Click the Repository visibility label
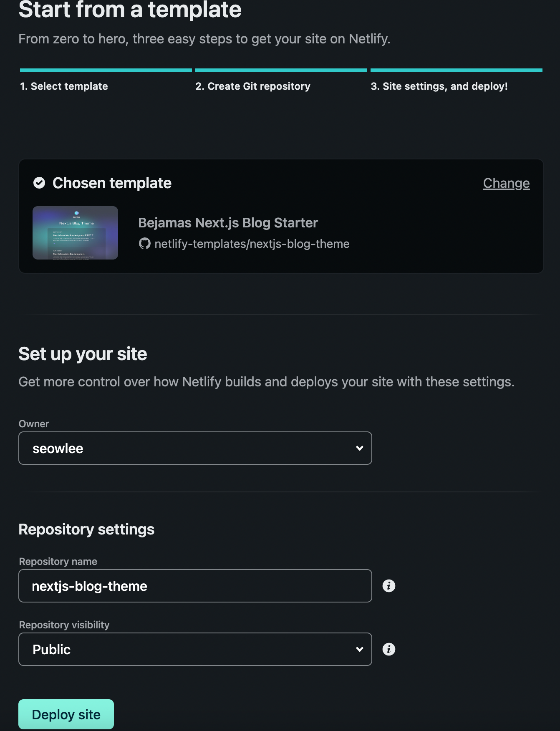The image size is (560, 731). [x=64, y=625]
